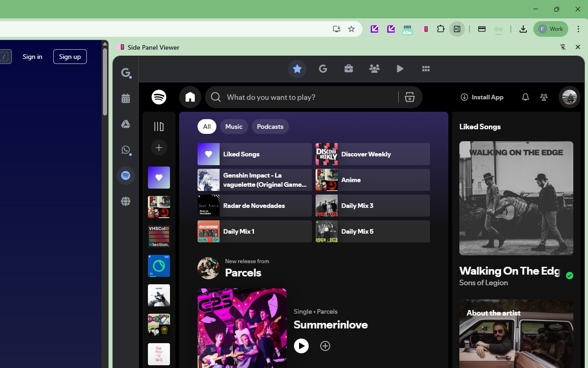Click the plus create playlist button
The width and height of the screenshot is (588, 368).
(159, 148)
